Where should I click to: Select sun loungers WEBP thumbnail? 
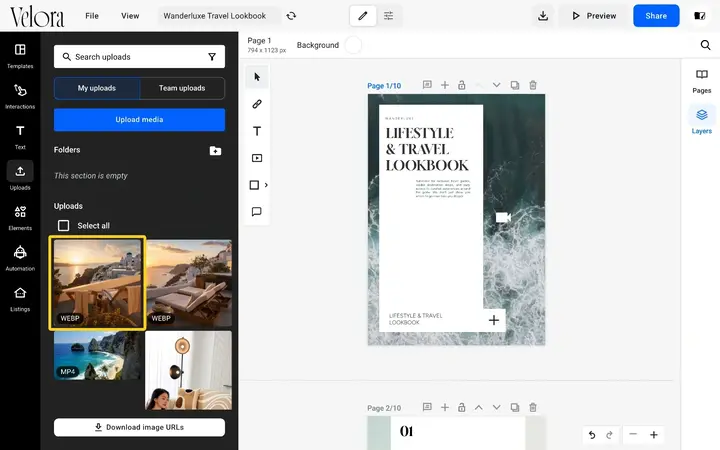[x=189, y=283]
